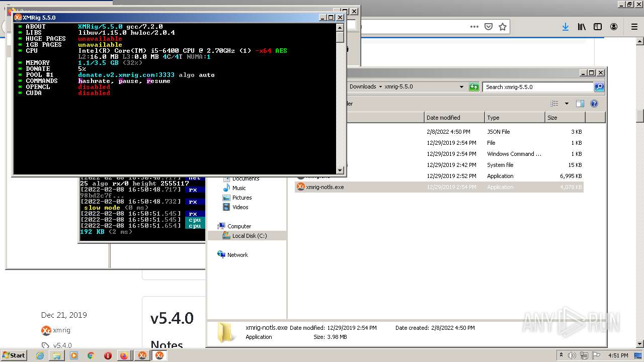Switch to second XMRig taskbar button

pyautogui.click(x=159, y=355)
